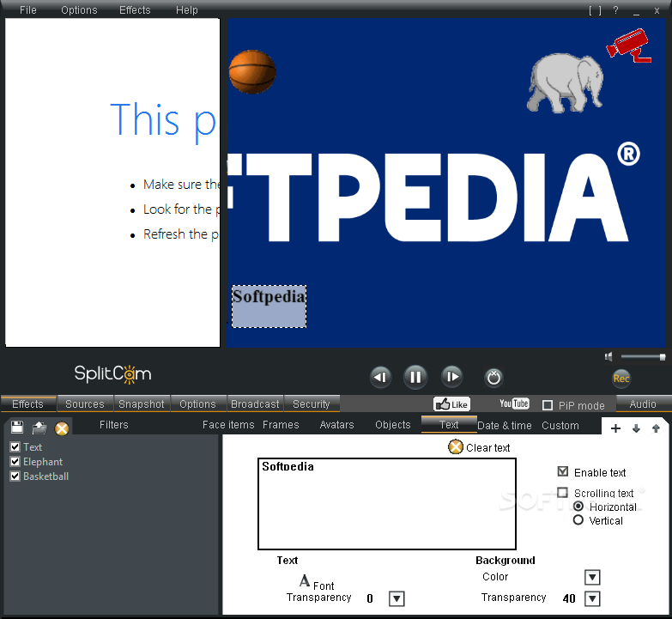
Task: Select the Effects main tab
Action: pos(27,404)
